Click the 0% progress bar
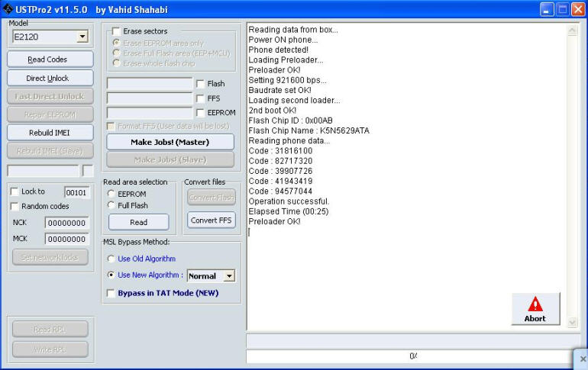 pos(413,356)
